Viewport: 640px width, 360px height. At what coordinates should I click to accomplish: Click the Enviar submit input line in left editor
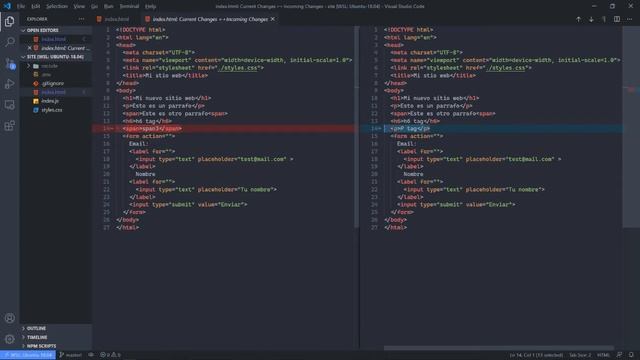tap(188, 204)
